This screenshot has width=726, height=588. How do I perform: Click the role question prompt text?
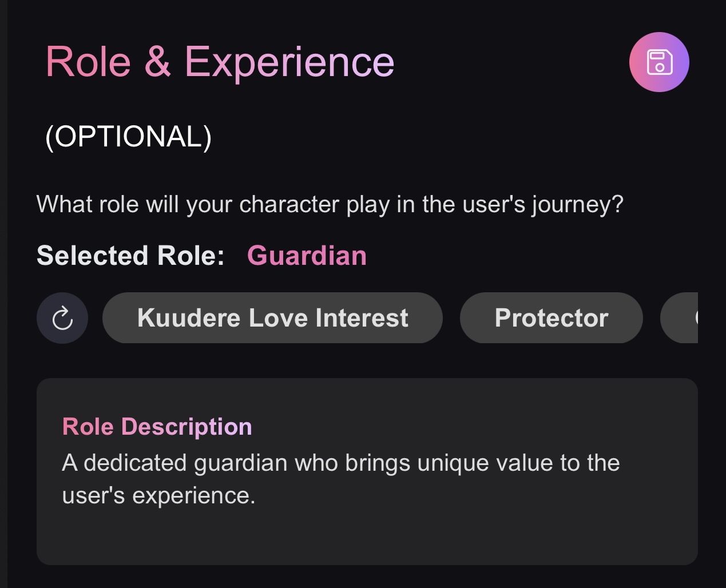pyautogui.click(x=330, y=204)
